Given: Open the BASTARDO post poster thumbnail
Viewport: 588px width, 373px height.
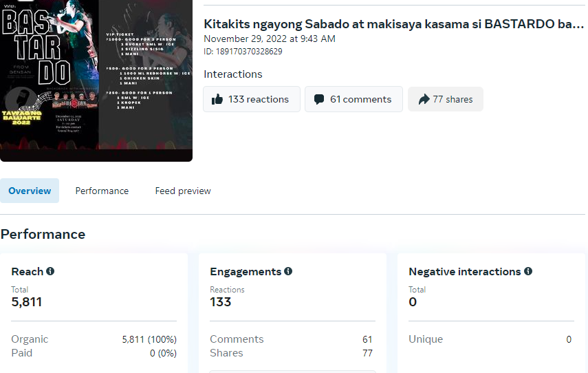Looking at the screenshot, I should 96,79.
